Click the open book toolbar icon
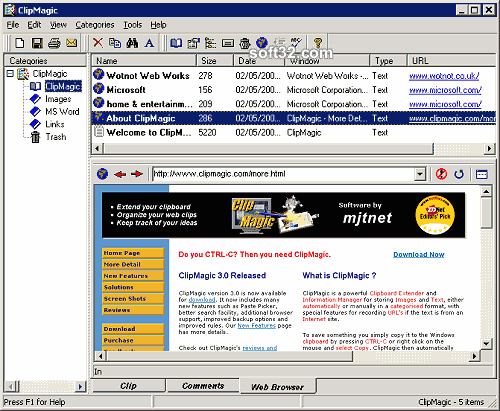 [176, 43]
